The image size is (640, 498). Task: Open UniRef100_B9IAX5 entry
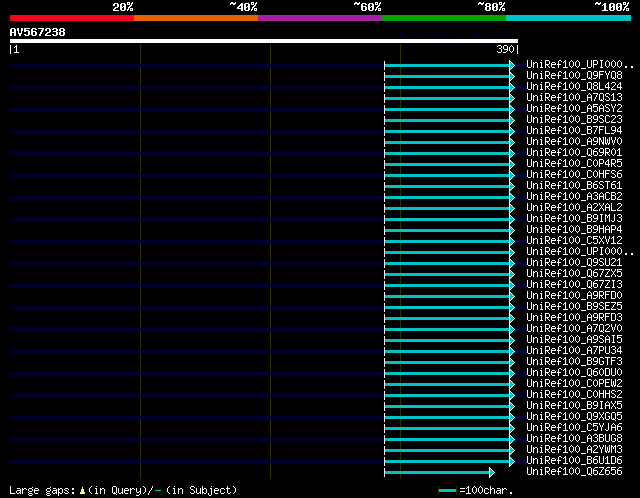coord(574,406)
